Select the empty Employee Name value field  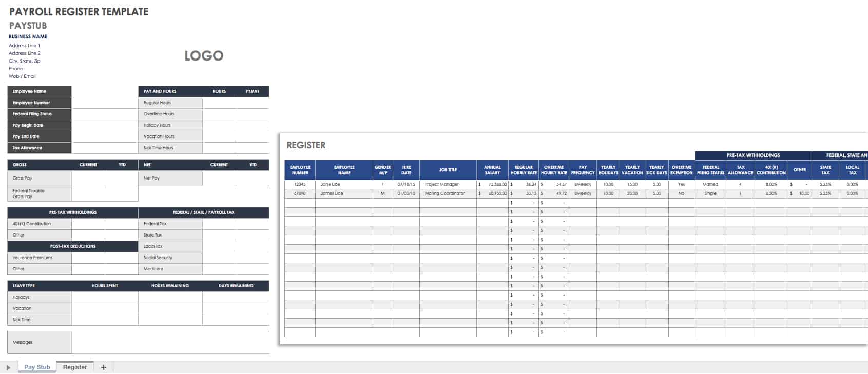pos(105,91)
